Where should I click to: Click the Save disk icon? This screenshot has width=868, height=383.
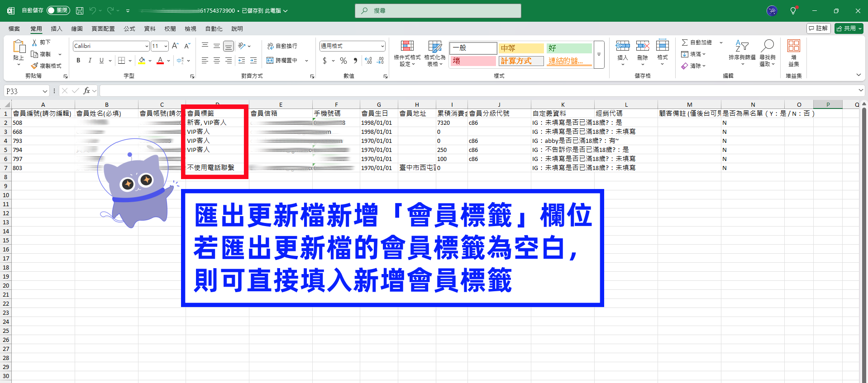pyautogui.click(x=80, y=10)
